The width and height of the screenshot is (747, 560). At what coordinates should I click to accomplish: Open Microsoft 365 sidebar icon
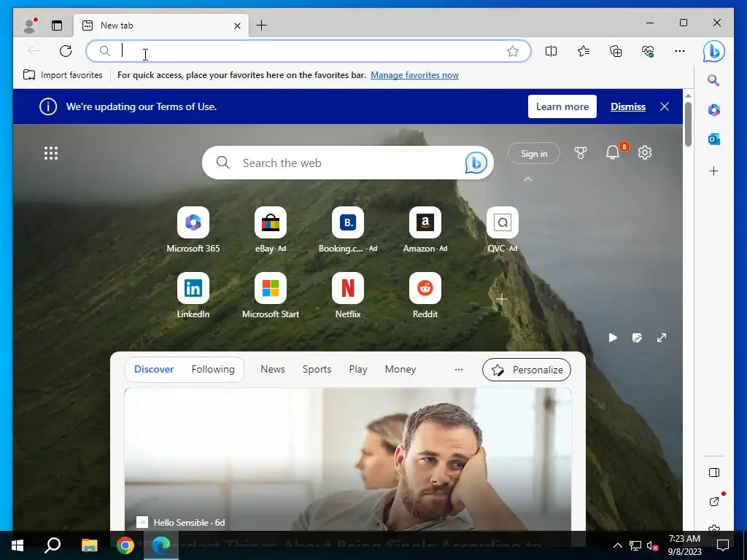713,110
